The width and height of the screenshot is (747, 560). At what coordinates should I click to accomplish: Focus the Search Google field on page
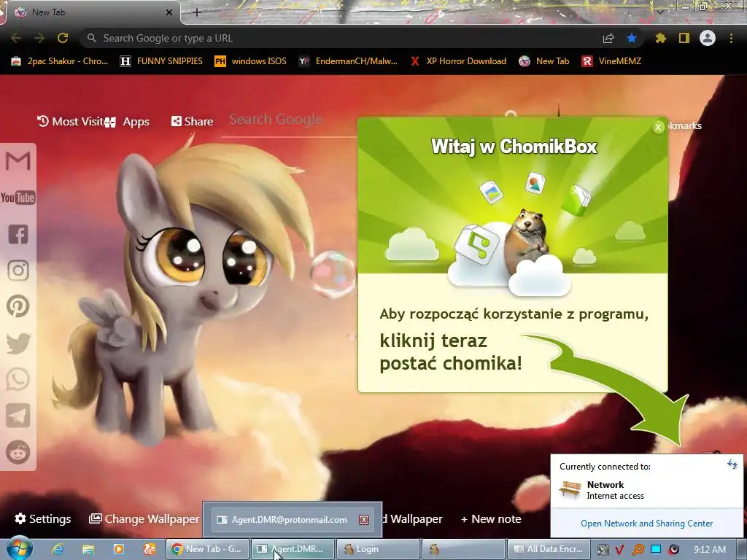[x=288, y=120]
